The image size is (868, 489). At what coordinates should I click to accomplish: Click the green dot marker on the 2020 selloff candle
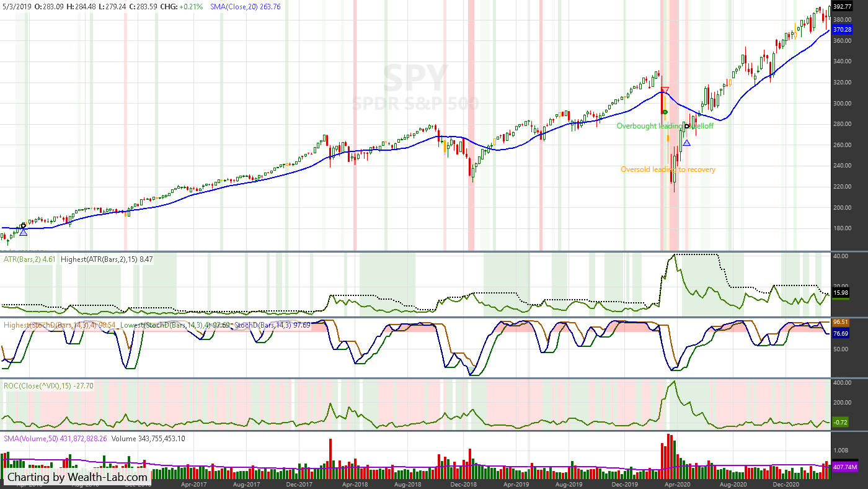(665, 112)
